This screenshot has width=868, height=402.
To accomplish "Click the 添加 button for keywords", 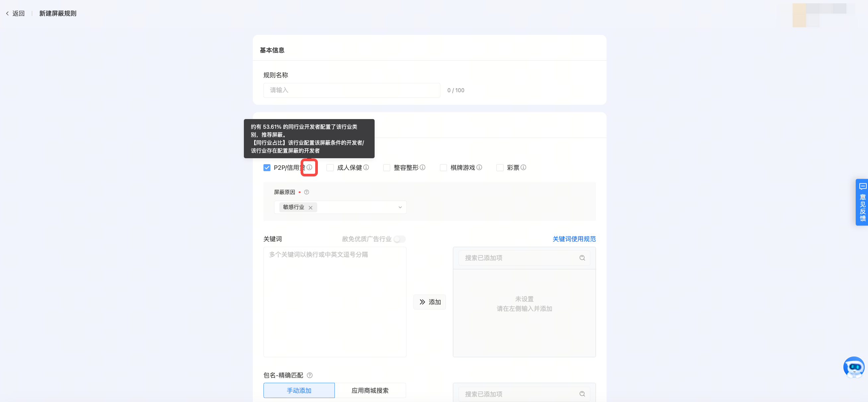I will (430, 302).
